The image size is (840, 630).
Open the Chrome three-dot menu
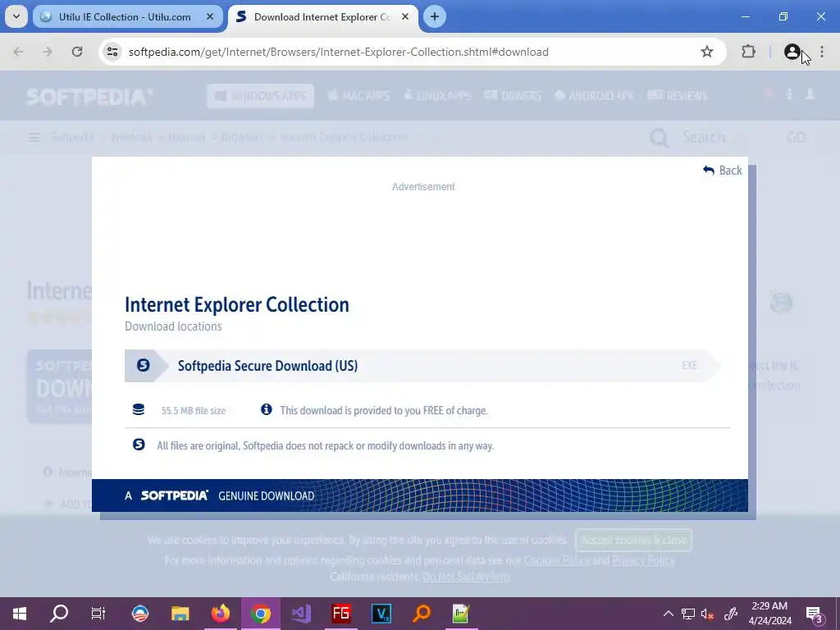point(822,52)
